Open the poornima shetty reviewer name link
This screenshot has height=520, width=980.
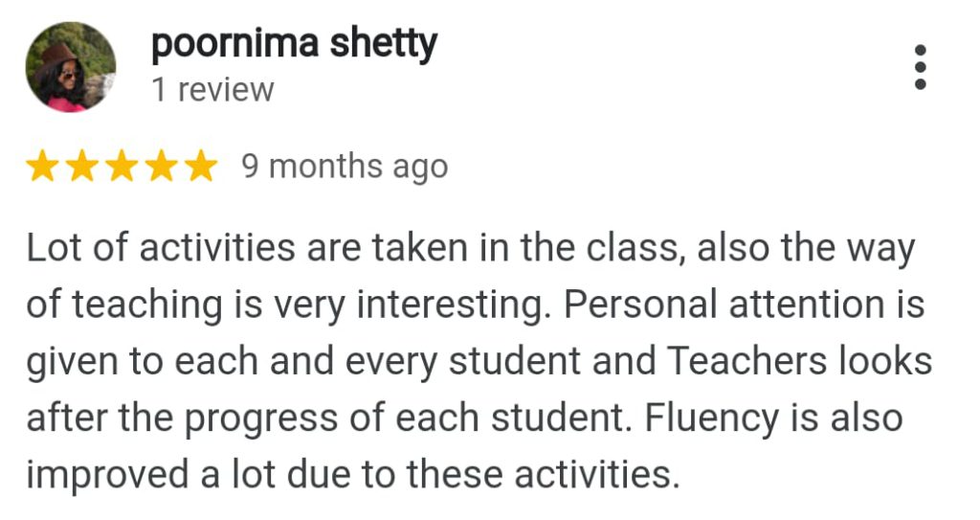pos(294,44)
